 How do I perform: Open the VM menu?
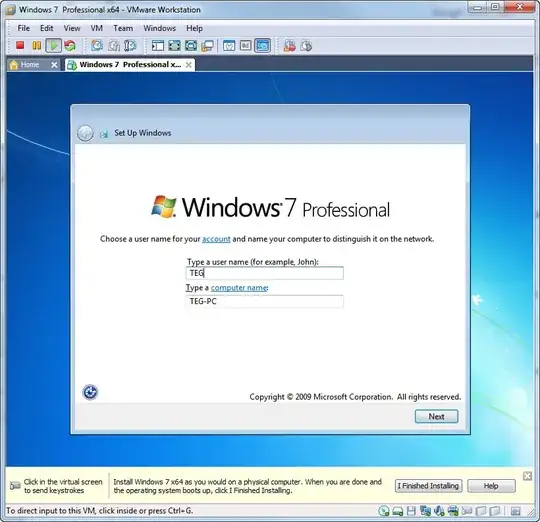(96, 28)
